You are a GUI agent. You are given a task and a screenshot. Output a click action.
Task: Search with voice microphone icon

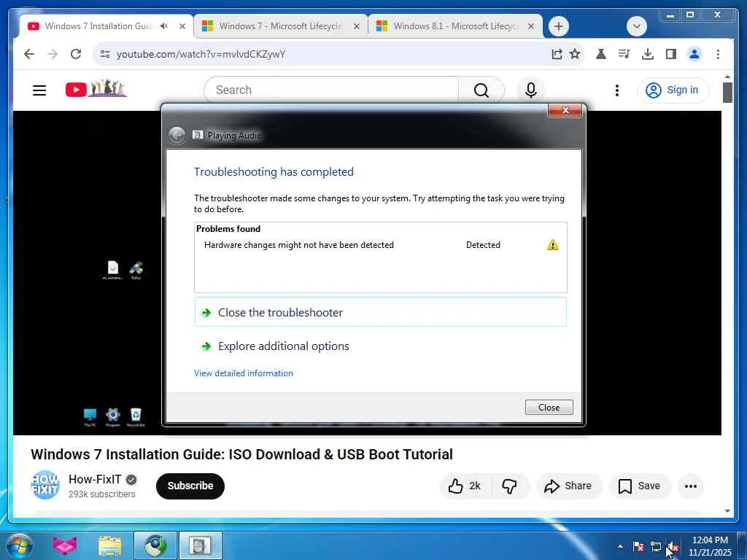coord(531,90)
